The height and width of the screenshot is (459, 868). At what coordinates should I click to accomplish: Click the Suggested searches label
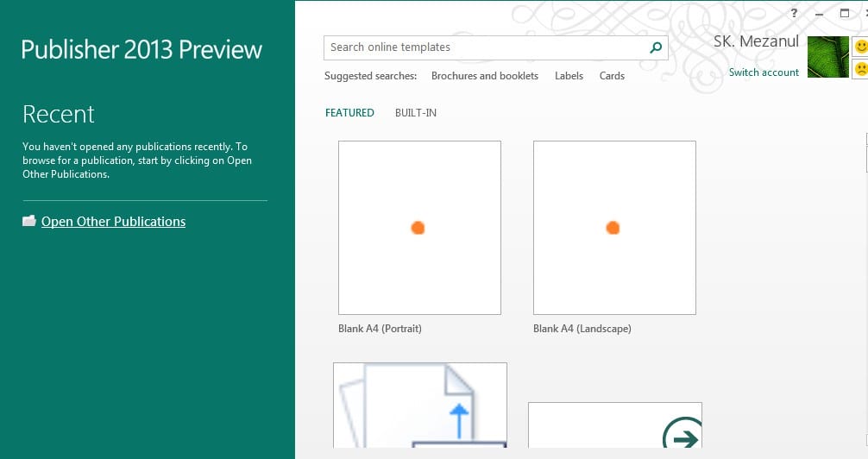click(x=370, y=76)
